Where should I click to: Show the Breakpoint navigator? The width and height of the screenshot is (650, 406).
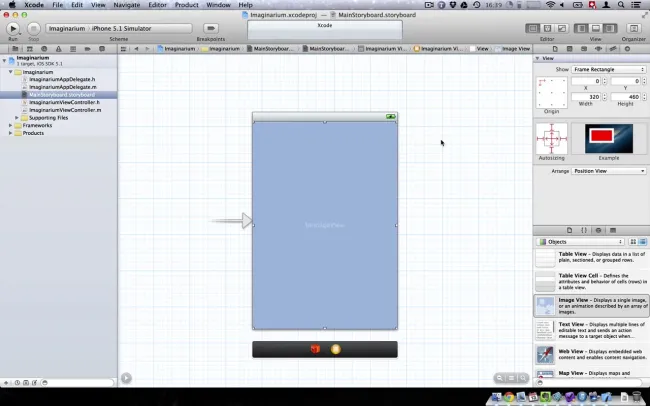[87, 49]
